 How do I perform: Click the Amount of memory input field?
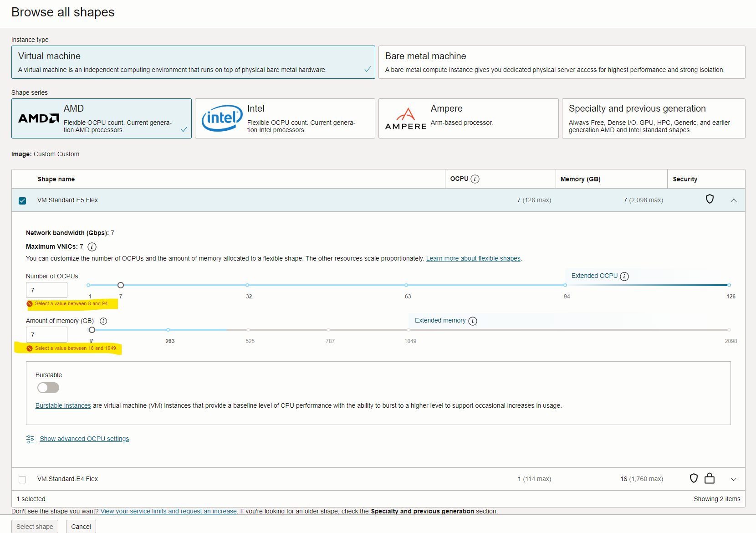pyautogui.click(x=46, y=335)
